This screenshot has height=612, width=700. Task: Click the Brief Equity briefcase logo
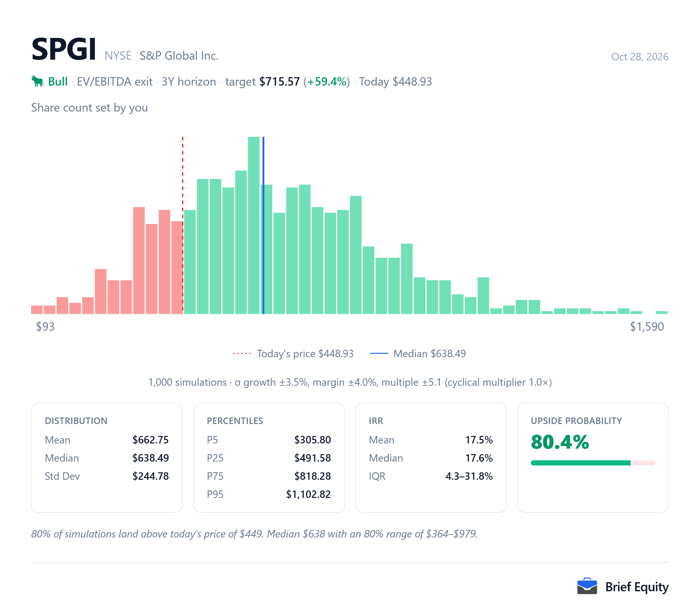tap(587, 586)
